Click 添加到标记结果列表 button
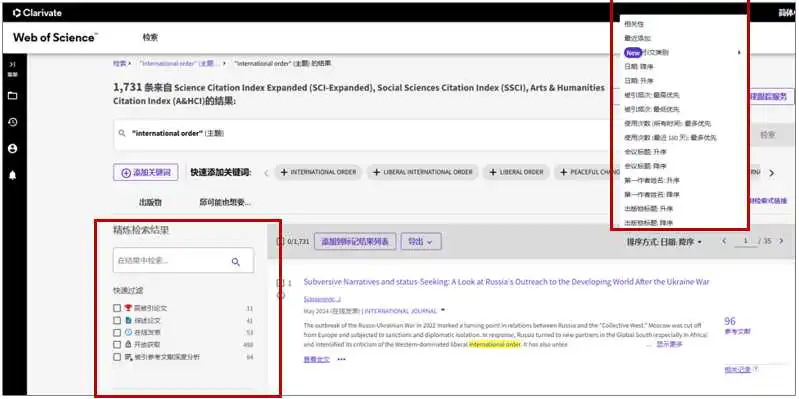 tap(355, 242)
